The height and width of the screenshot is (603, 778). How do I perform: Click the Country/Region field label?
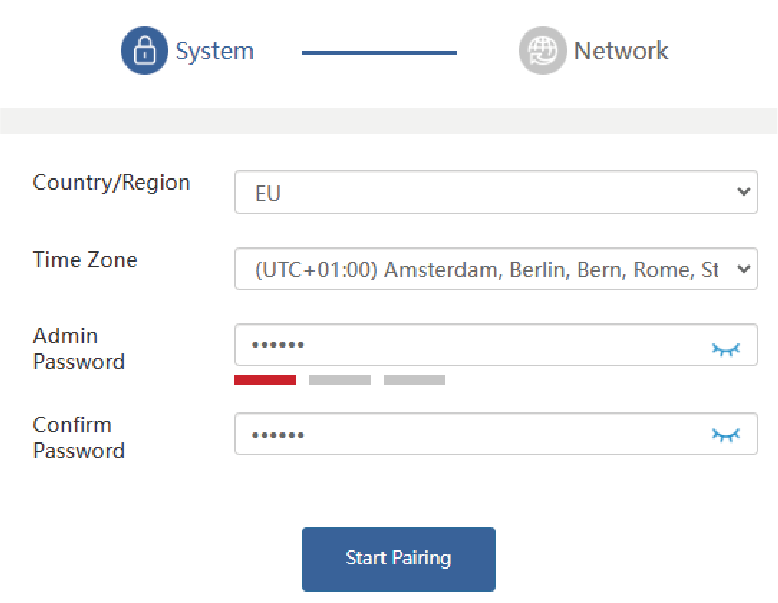(x=111, y=183)
